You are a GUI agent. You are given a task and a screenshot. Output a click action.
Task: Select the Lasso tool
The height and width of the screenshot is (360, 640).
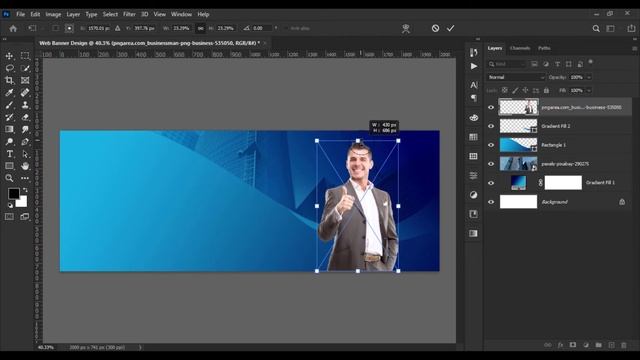[x=9, y=68]
